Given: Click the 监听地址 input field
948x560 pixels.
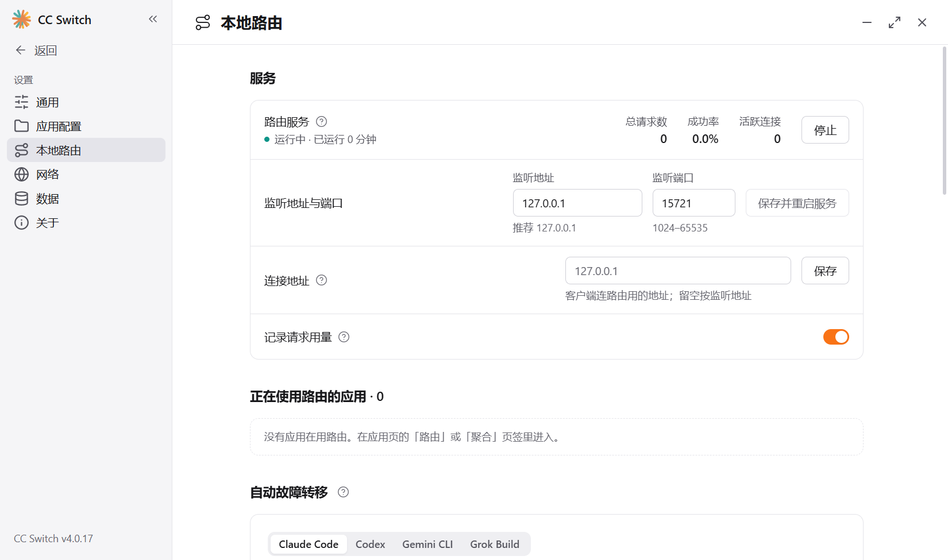Looking at the screenshot, I should pos(577,203).
